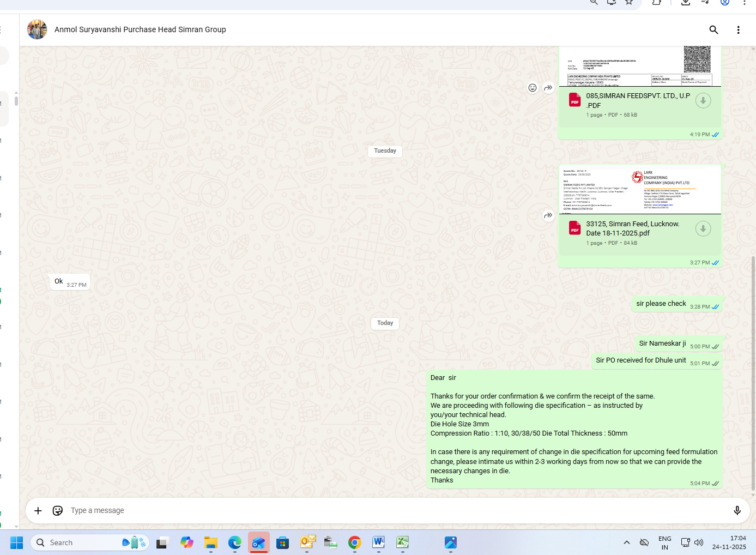Click the volume icon in system tray
The image size is (756, 555).
699,542
